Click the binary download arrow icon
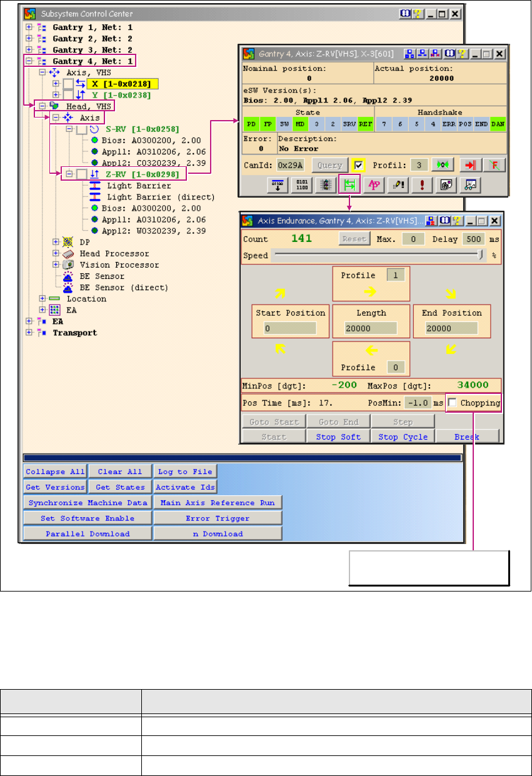 (276, 185)
